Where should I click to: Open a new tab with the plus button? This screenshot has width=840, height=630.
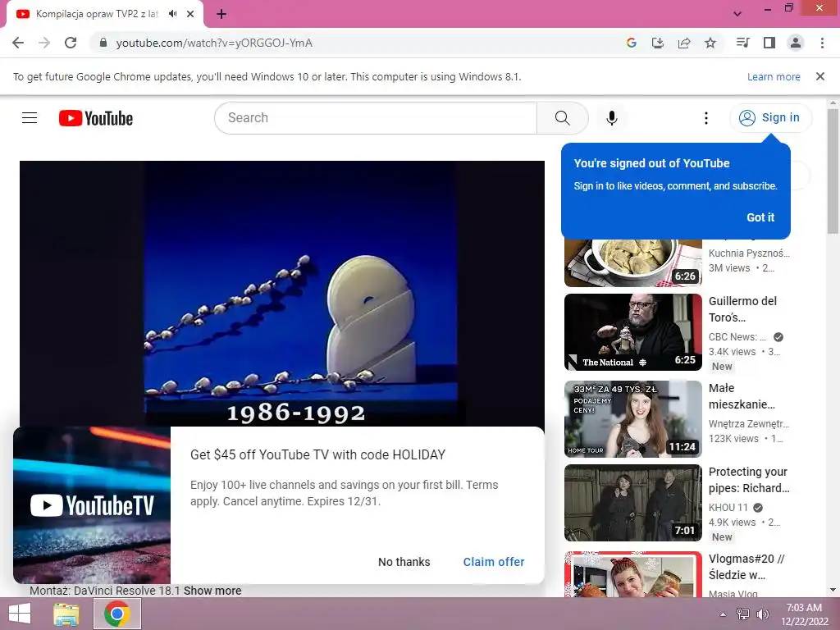coord(221,14)
